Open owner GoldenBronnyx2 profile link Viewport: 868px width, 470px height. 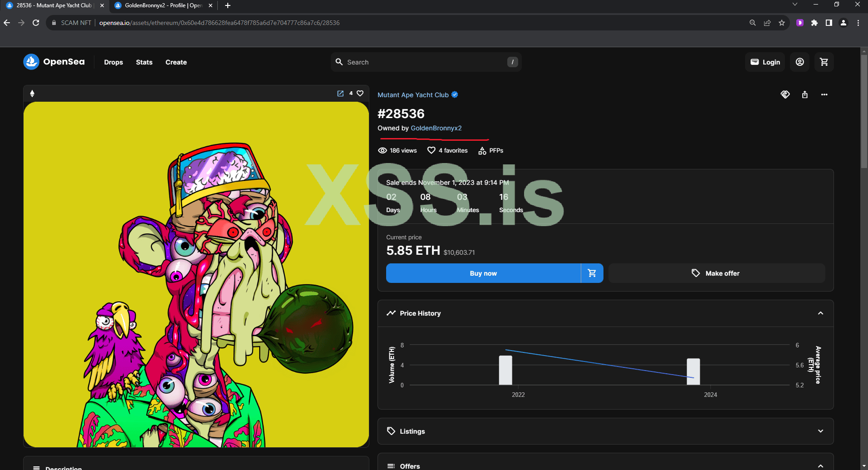pos(436,128)
